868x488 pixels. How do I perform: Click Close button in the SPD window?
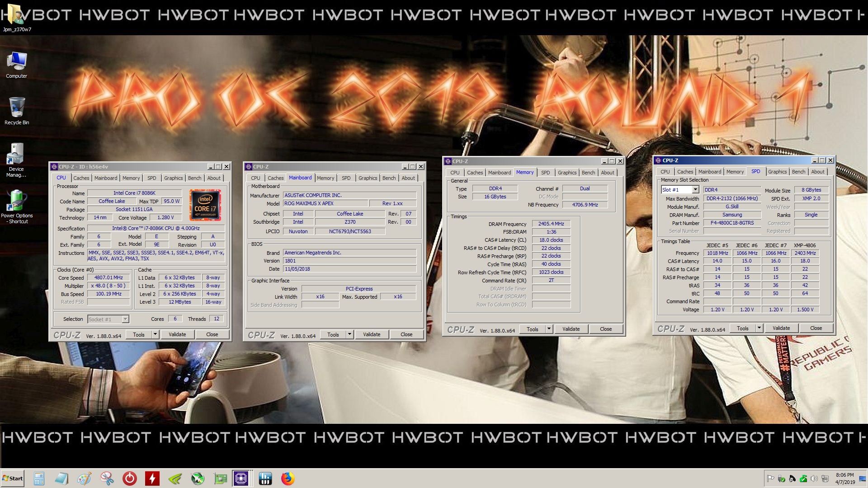pos(816,328)
